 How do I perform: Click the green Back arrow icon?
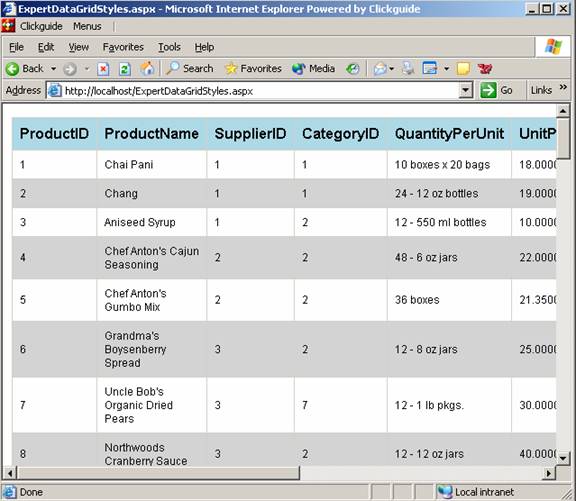[x=12, y=69]
